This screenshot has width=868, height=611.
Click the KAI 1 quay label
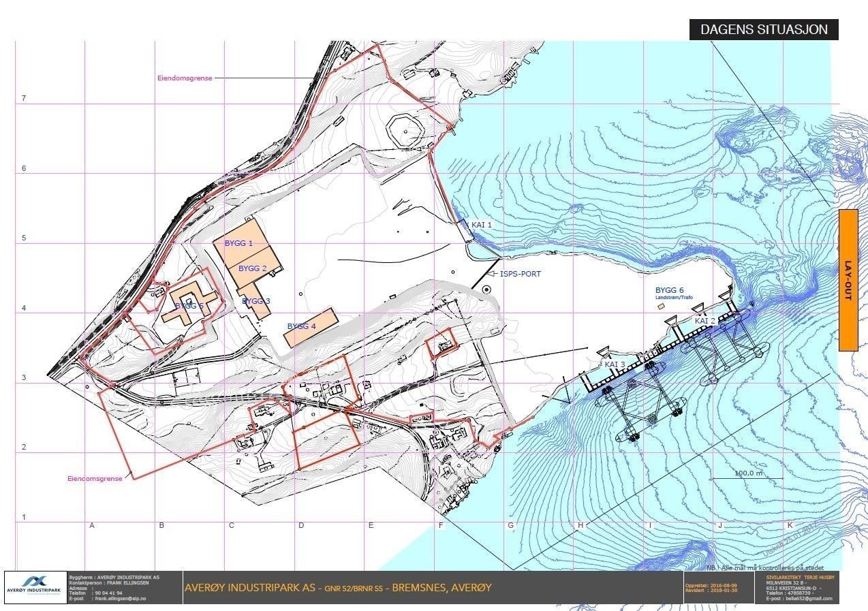tap(481, 224)
